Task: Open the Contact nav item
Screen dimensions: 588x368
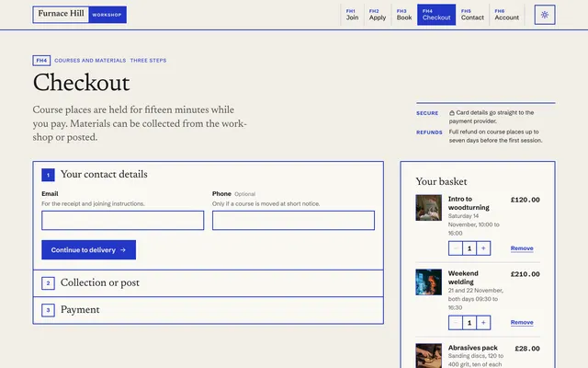Action: 472,15
